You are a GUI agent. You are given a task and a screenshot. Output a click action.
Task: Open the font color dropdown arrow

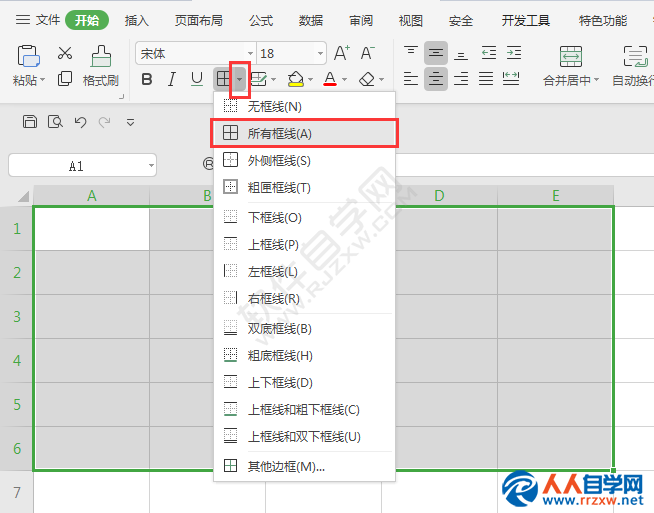[345, 79]
